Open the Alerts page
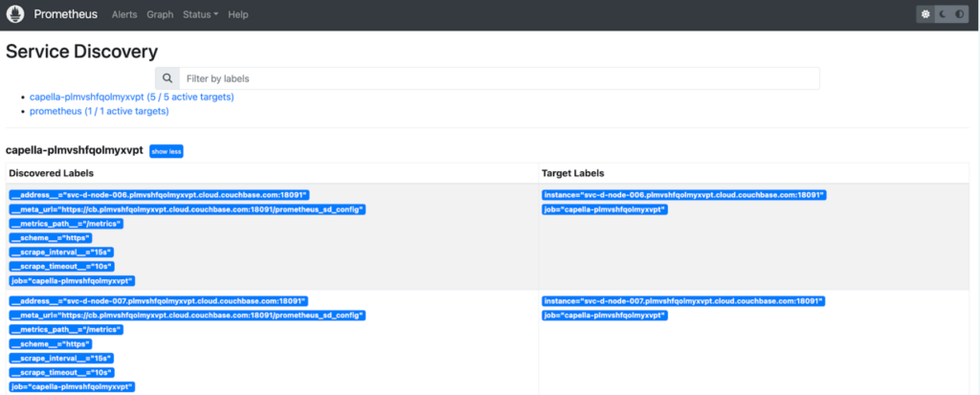This screenshot has height=395, width=980. (x=124, y=14)
